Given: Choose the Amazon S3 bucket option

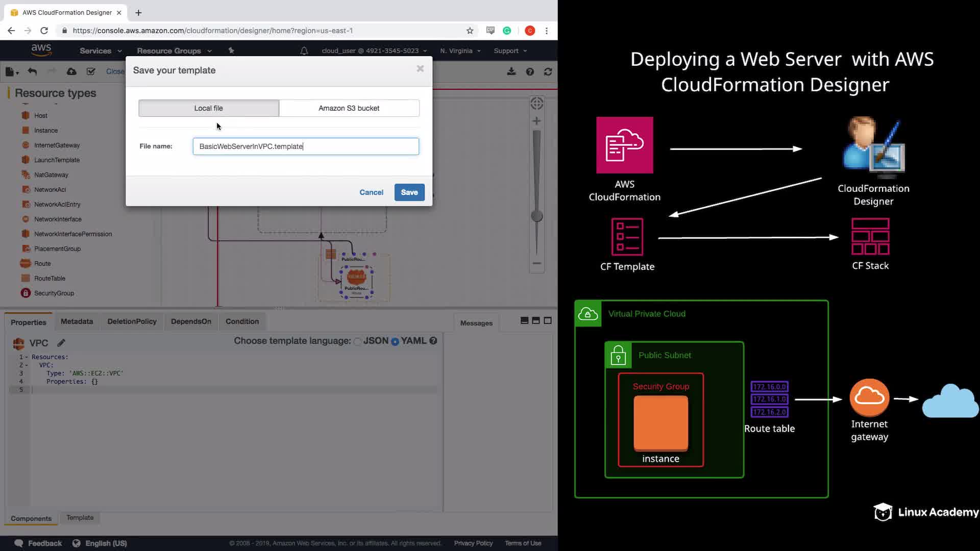Looking at the screenshot, I should [x=349, y=108].
